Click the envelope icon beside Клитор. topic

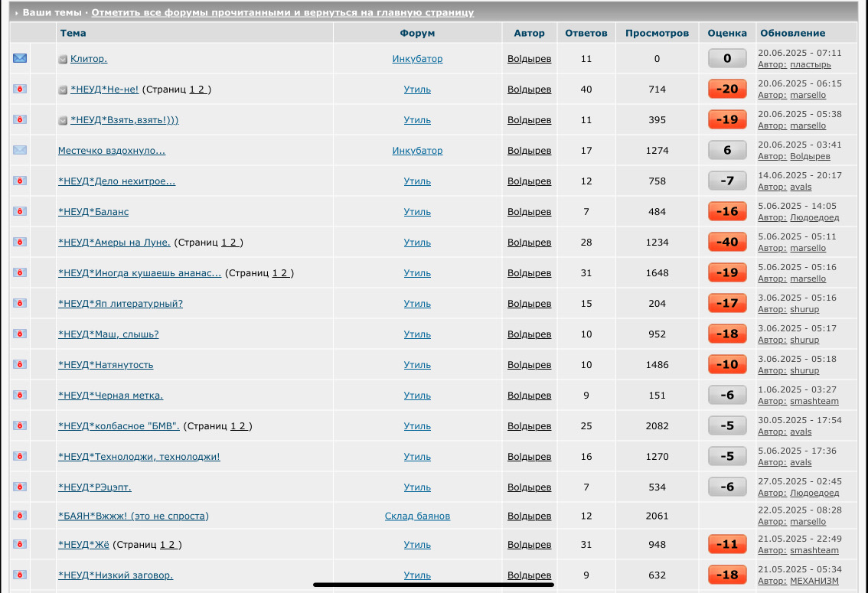point(20,58)
